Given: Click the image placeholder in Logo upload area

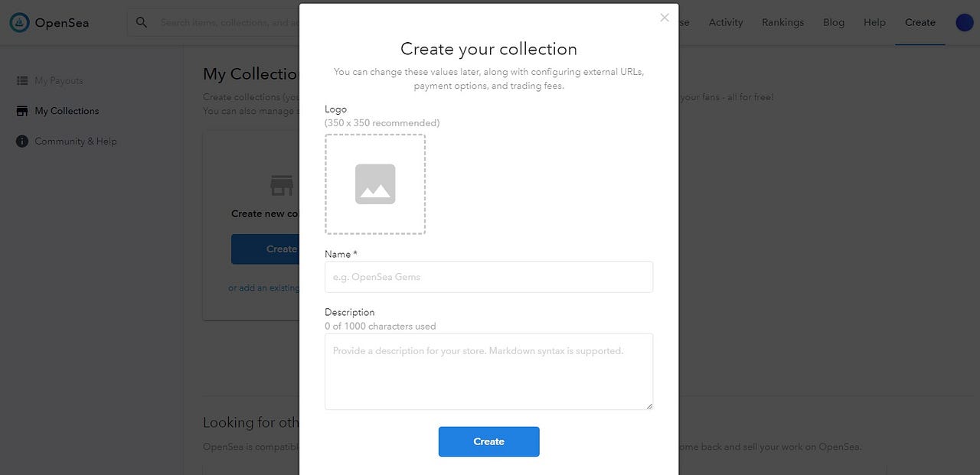Looking at the screenshot, I should (x=375, y=184).
